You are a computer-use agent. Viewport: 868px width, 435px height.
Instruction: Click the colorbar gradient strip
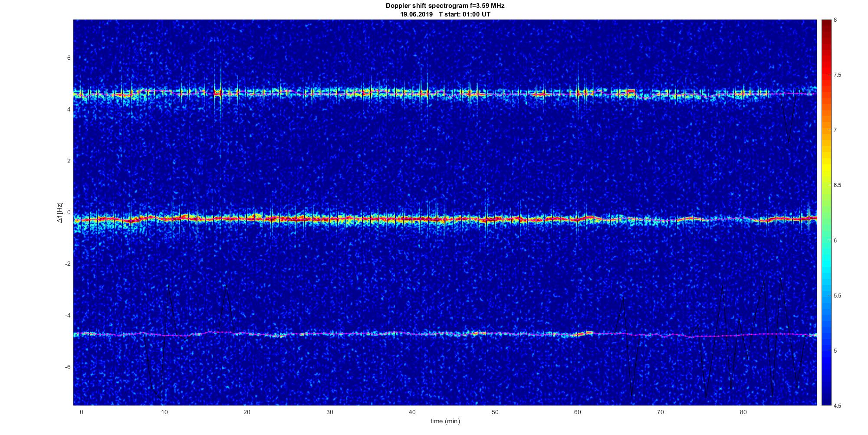[825, 213]
